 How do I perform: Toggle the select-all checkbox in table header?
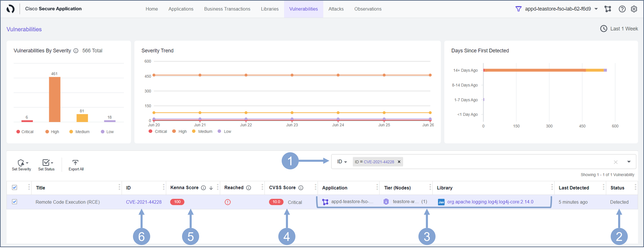pos(14,187)
